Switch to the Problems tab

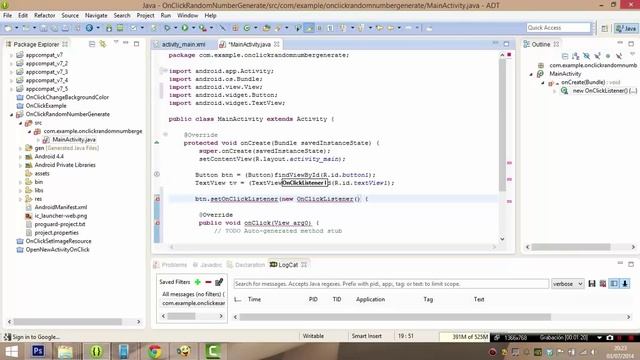[x=170, y=265]
